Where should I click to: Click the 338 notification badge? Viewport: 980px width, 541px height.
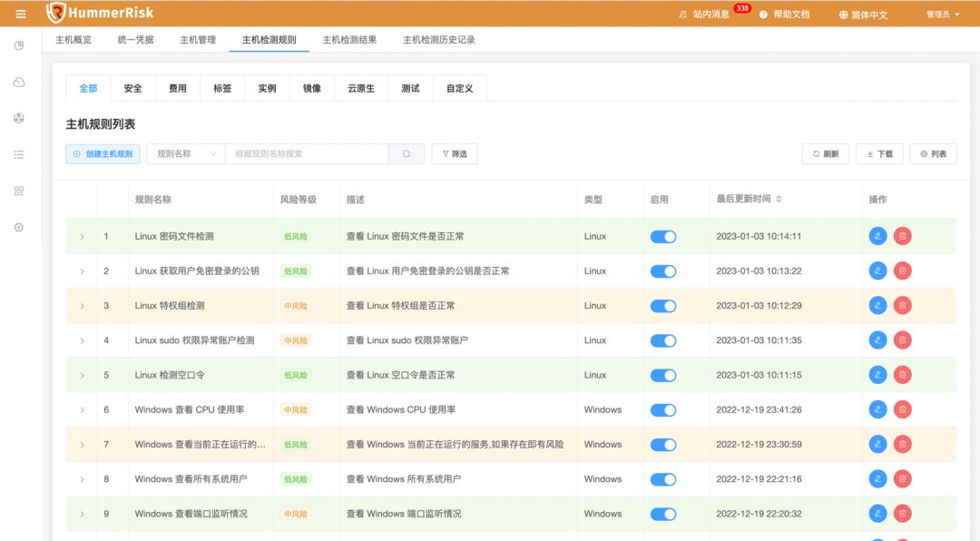click(742, 8)
